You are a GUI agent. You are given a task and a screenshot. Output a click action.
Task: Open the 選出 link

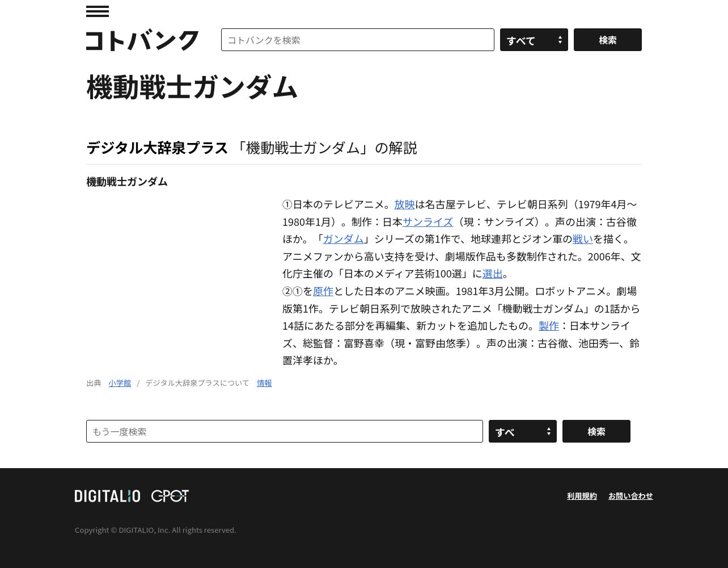click(x=493, y=274)
